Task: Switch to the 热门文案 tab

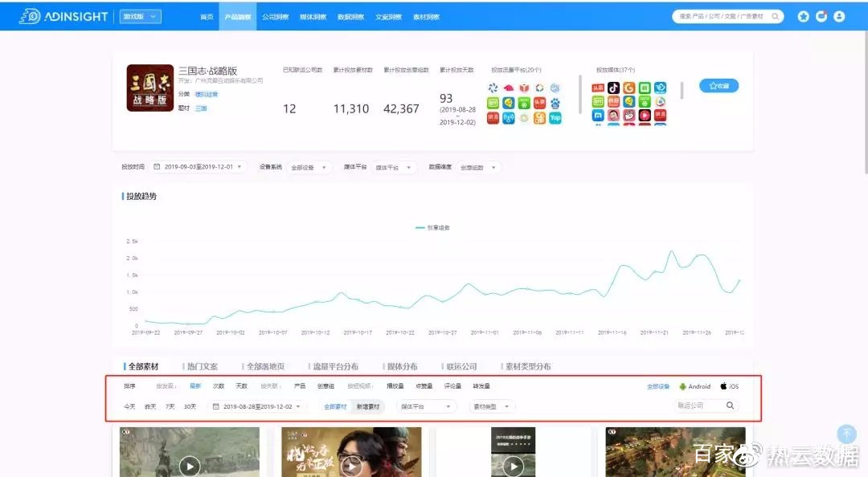Action: tap(203, 366)
